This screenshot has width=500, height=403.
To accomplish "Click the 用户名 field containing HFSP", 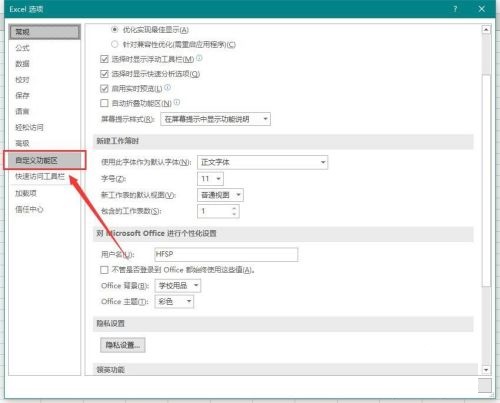I will tap(226, 254).
